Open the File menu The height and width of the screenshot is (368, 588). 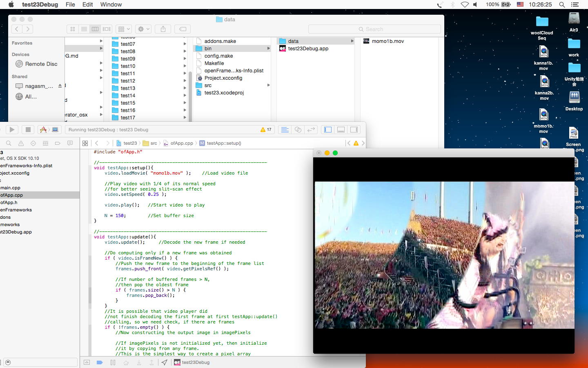pyautogui.click(x=70, y=4)
